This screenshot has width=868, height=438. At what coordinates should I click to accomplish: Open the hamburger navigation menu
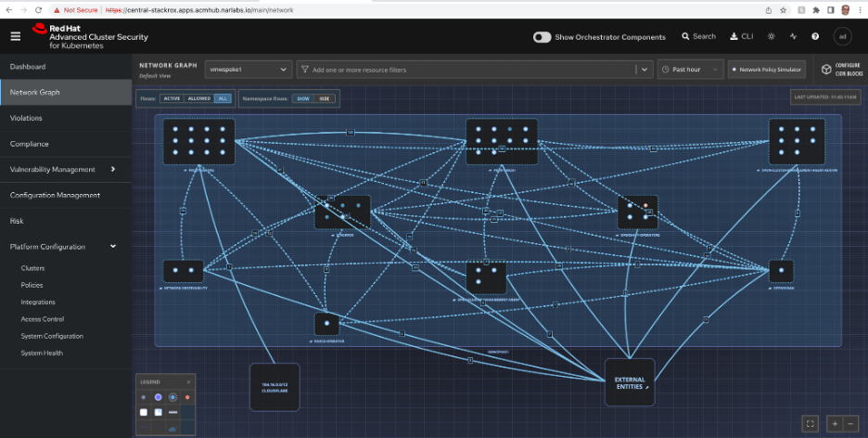(15, 36)
